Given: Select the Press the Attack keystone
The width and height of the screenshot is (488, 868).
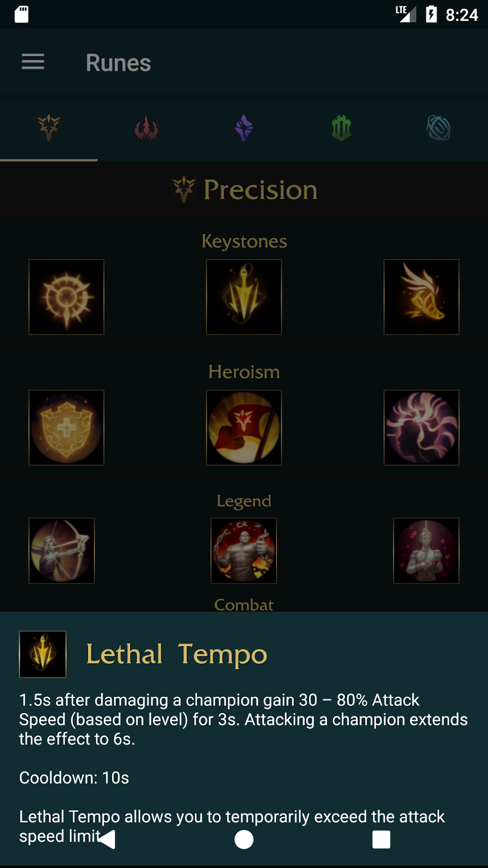Looking at the screenshot, I should (x=67, y=297).
